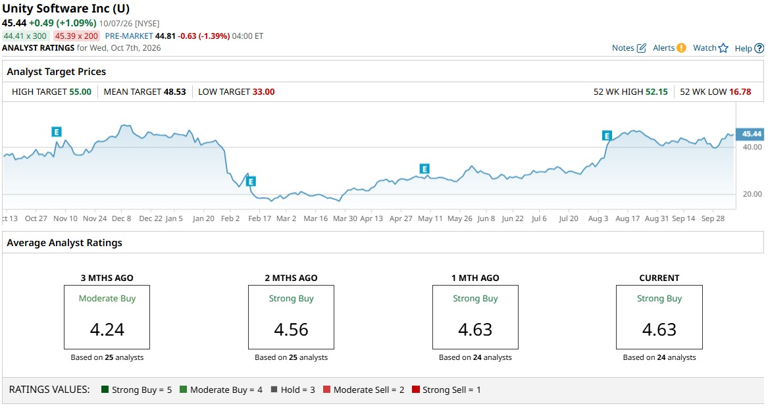The image size is (768, 408).
Task: Click the Analyst Target Prices heading
Action: click(56, 72)
